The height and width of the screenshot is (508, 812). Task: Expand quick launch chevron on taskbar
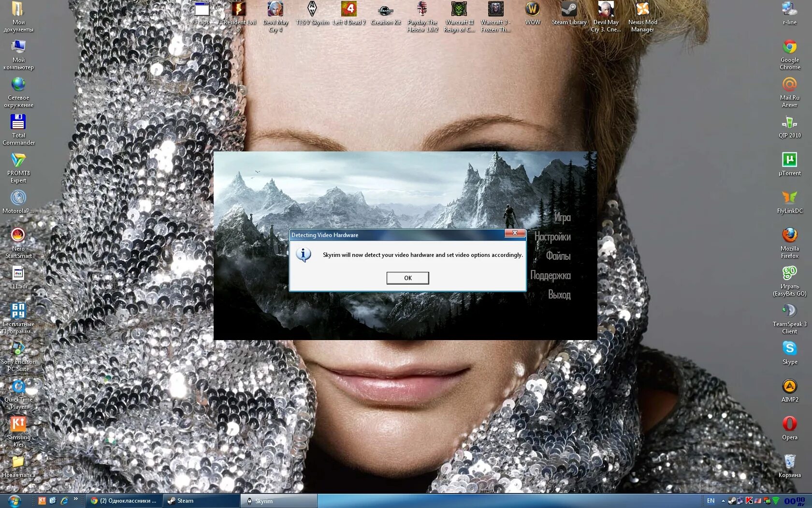coord(76,499)
